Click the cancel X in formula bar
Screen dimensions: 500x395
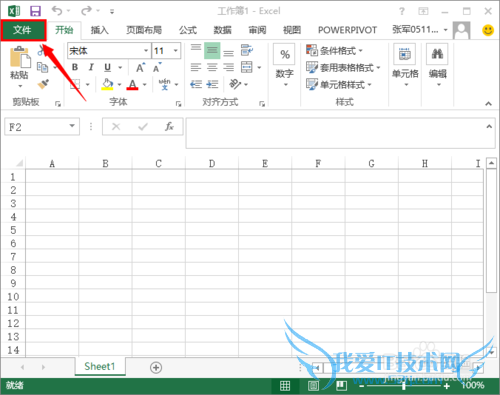point(116,126)
